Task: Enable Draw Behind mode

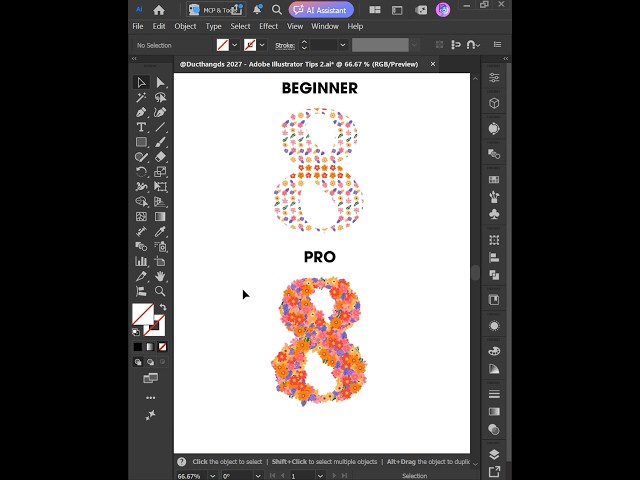Action: pyautogui.click(x=150, y=362)
